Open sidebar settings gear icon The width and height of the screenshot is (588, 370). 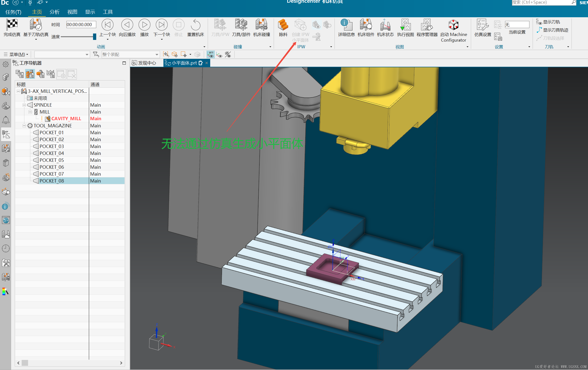(6, 65)
